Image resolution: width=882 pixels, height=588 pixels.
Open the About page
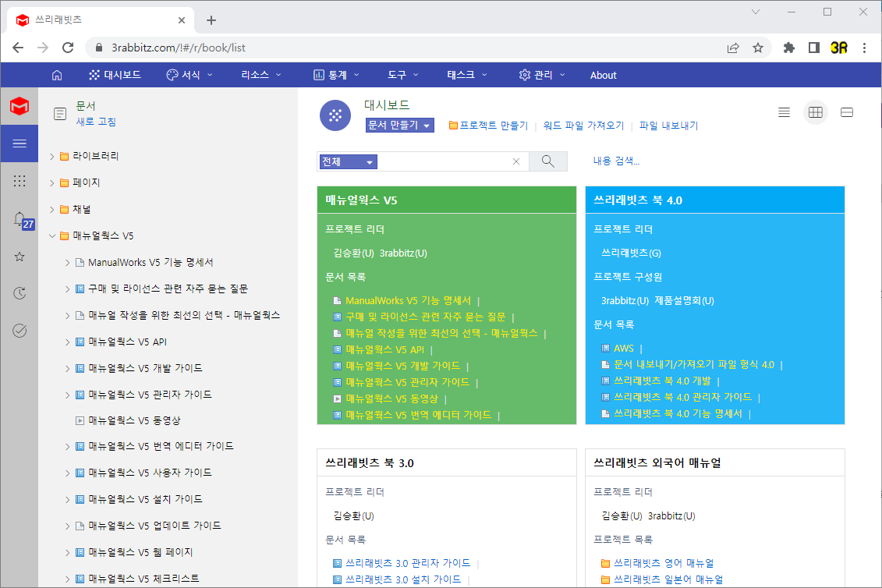[603, 75]
